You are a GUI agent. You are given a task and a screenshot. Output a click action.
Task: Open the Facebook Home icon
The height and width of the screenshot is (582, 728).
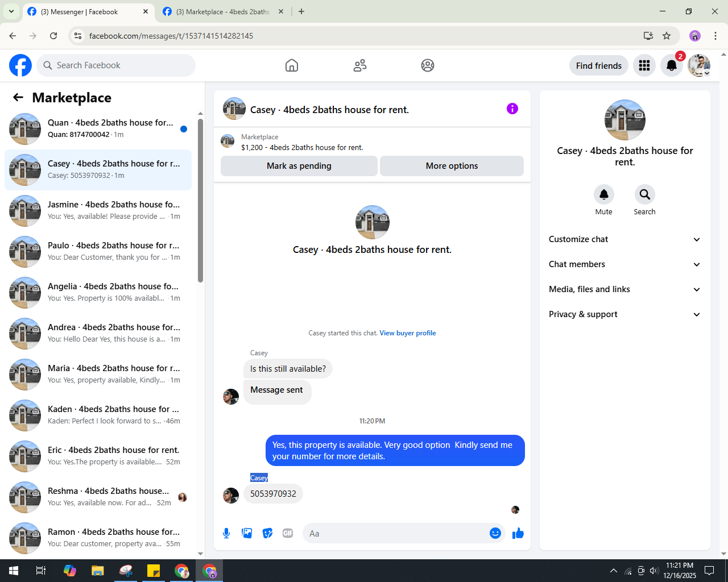292,65
